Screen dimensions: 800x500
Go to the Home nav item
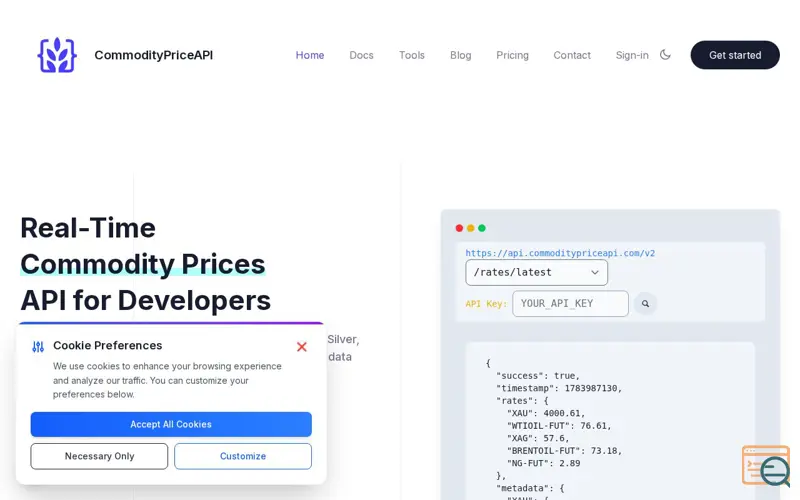[x=310, y=55]
